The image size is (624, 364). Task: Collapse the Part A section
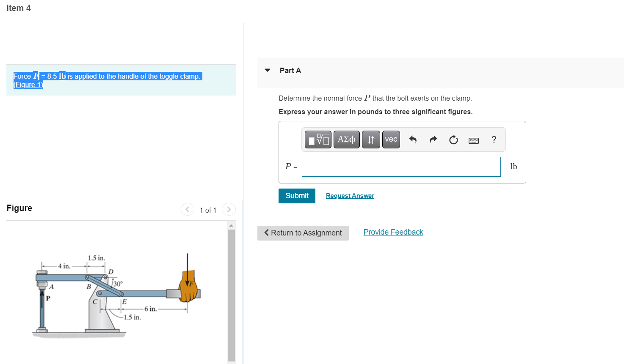click(x=267, y=70)
